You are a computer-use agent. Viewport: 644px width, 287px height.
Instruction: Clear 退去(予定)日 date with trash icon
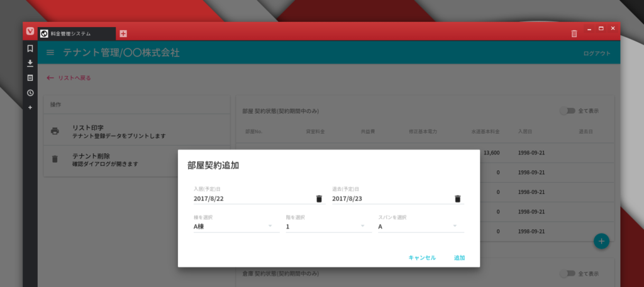point(458,199)
